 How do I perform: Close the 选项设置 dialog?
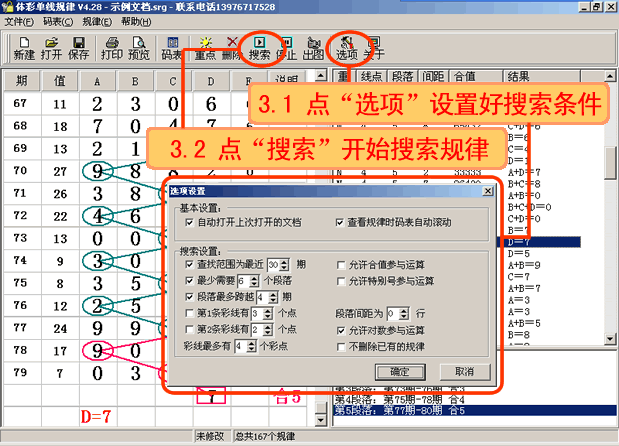(488, 191)
